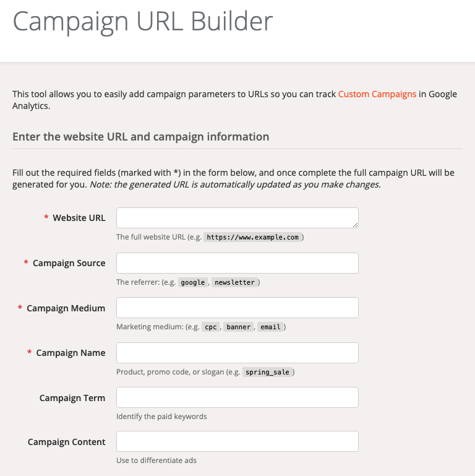This screenshot has height=476, width=475.
Task: Click the spring_sale example code tag
Action: (x=267, y=372)
